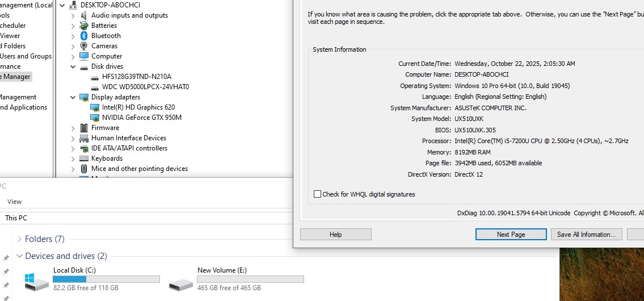This screenshot has width=644, height=301.
Task: Click the HFS128G39TND-N210A disk drive icon
Action: click(95, 77)
